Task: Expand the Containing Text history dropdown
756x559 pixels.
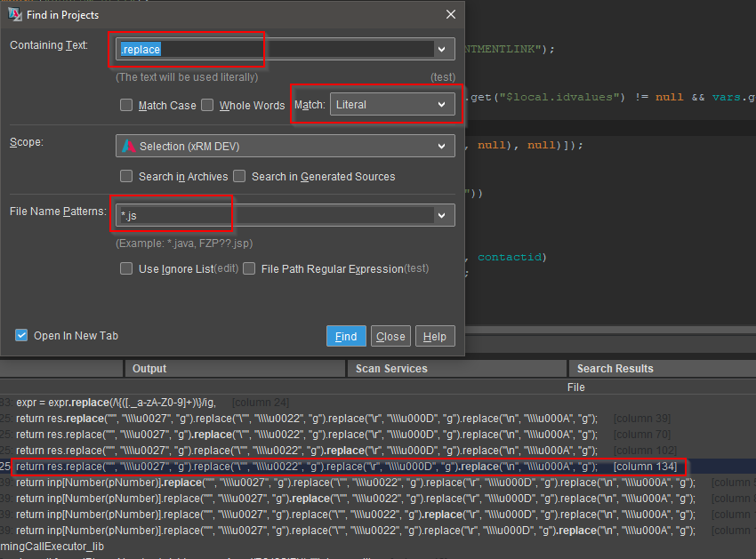Action: click(442, 49)
